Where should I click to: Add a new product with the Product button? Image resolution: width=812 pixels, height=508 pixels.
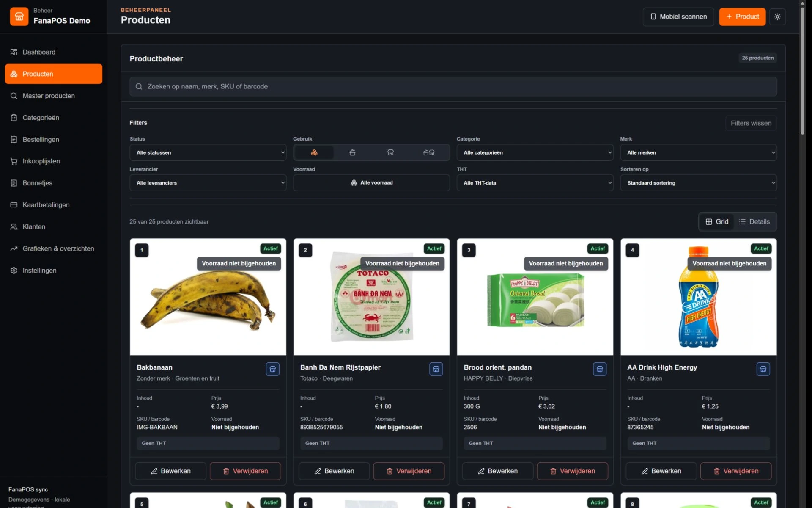click(742, 17)
